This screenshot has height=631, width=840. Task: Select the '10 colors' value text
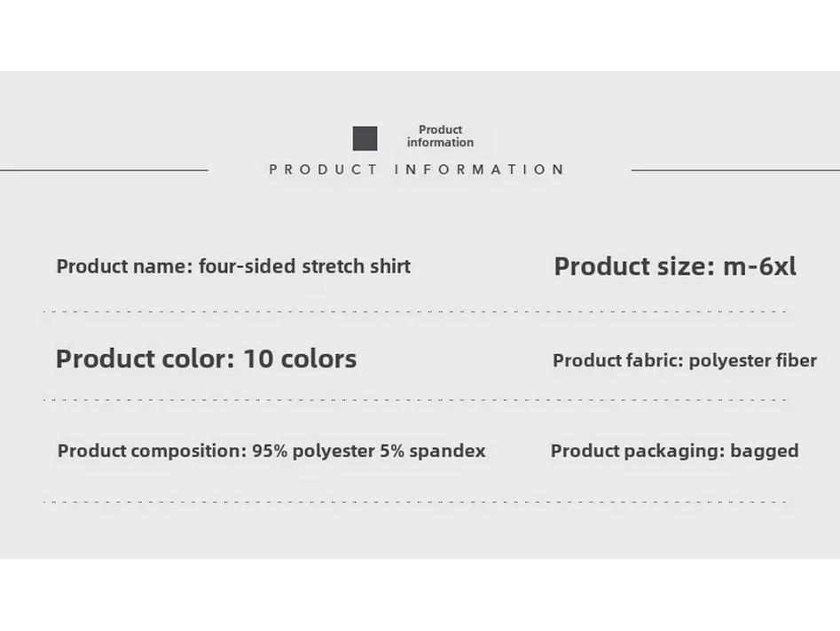(300, 359)
